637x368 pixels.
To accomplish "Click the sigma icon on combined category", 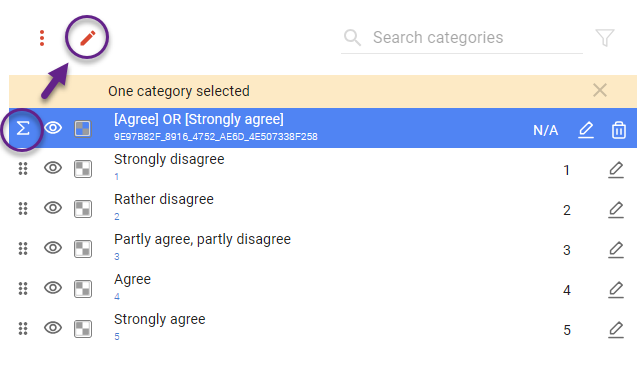I will coord(23,129).
